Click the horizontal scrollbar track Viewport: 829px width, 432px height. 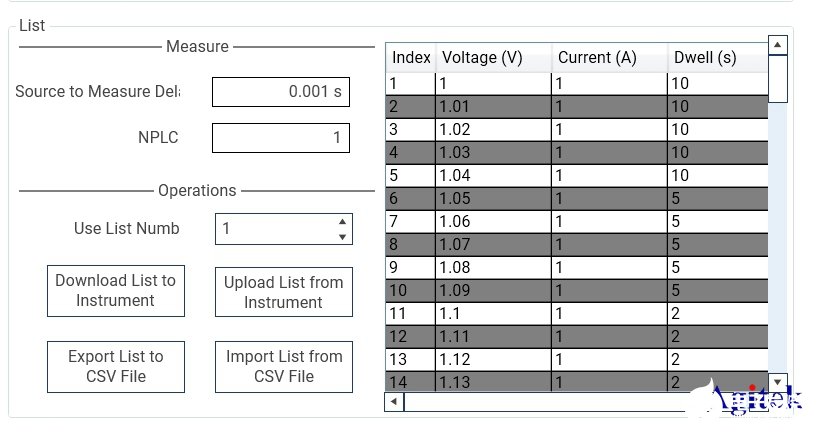pyautogui.click(x=545, y=402)
